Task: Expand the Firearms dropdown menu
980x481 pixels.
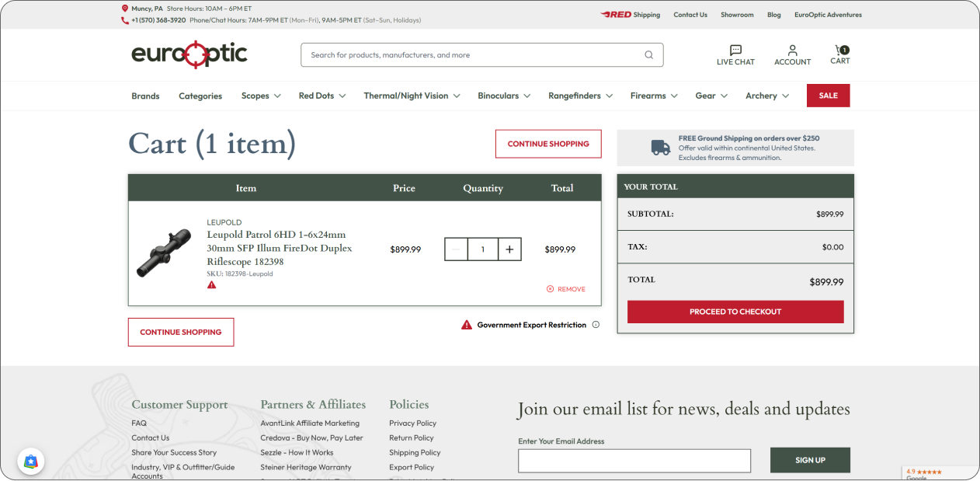Action: 654,96
